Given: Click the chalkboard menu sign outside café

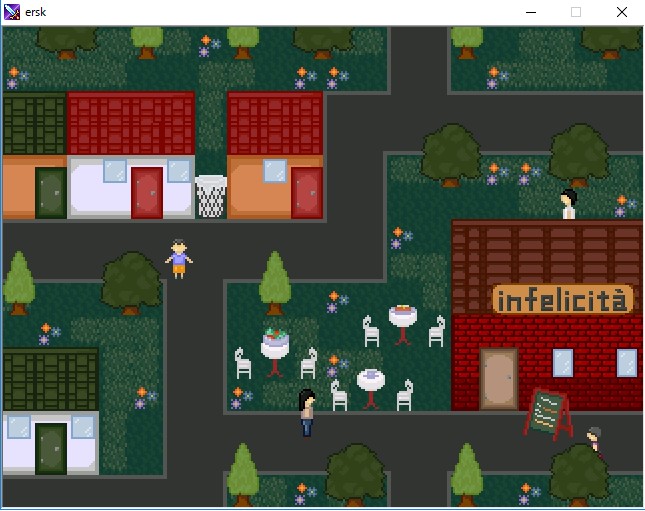Looking at the screenshot, I should (x=546, y=412).
